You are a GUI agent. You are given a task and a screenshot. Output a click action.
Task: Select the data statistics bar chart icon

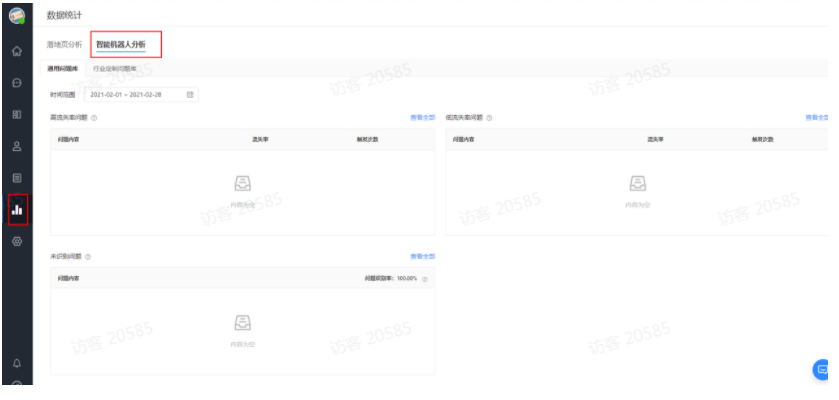(17, 210)
